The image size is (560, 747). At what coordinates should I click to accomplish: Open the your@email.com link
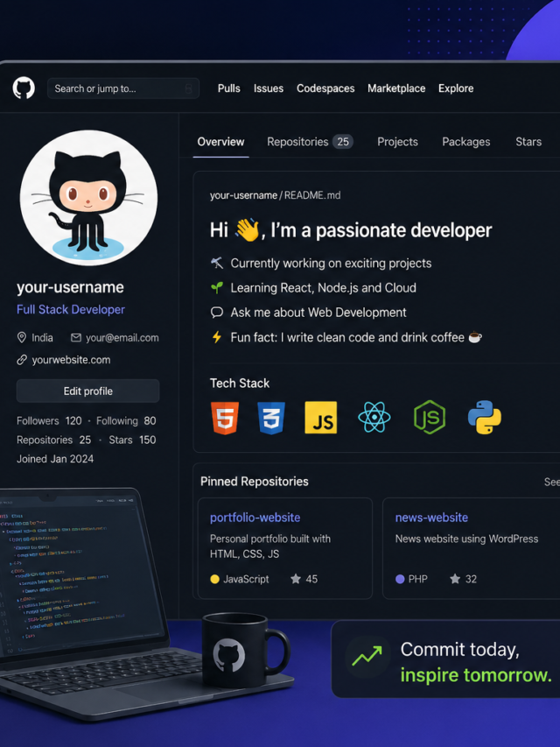coord(122,338)
